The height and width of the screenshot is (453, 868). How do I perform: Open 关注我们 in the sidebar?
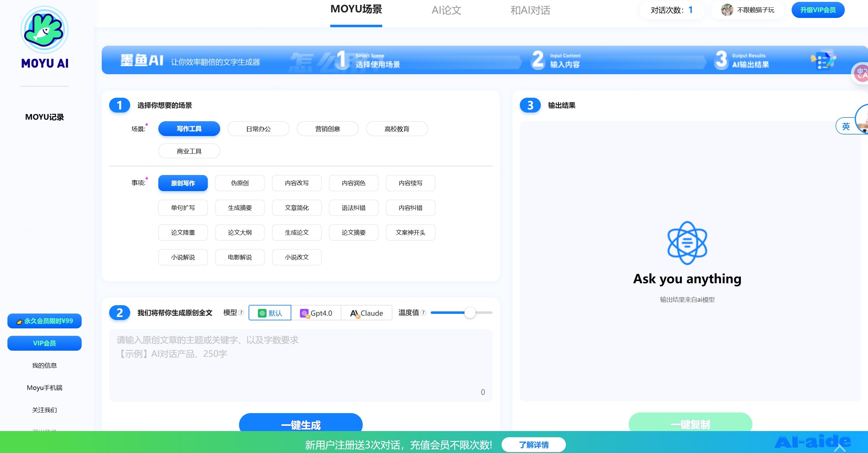[x=45, y=410]
